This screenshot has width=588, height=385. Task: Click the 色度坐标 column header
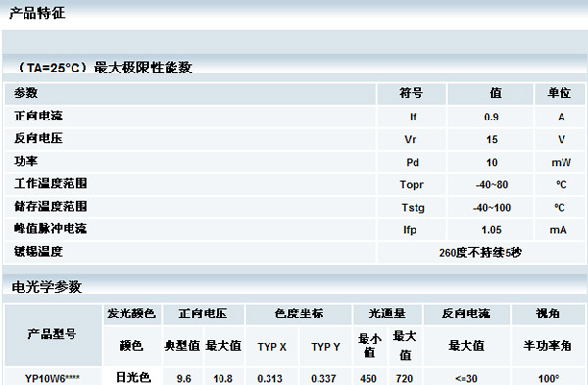(299, 313)
